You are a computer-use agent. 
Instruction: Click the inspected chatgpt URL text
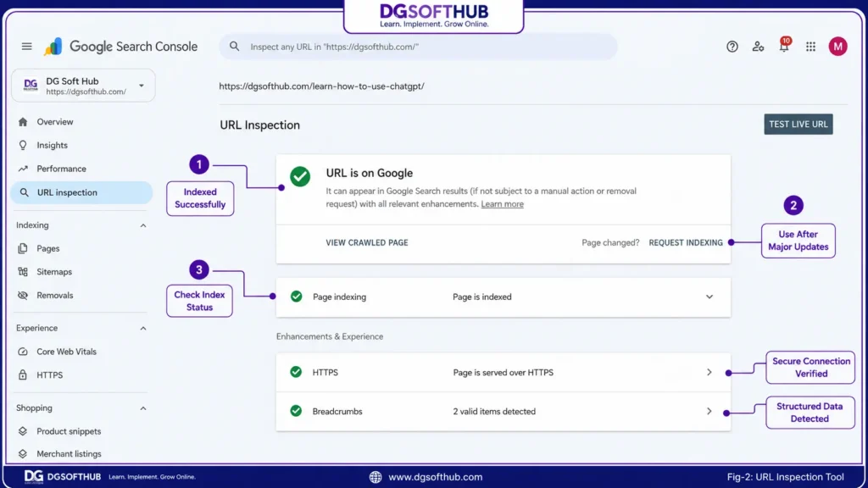point(321,86)
